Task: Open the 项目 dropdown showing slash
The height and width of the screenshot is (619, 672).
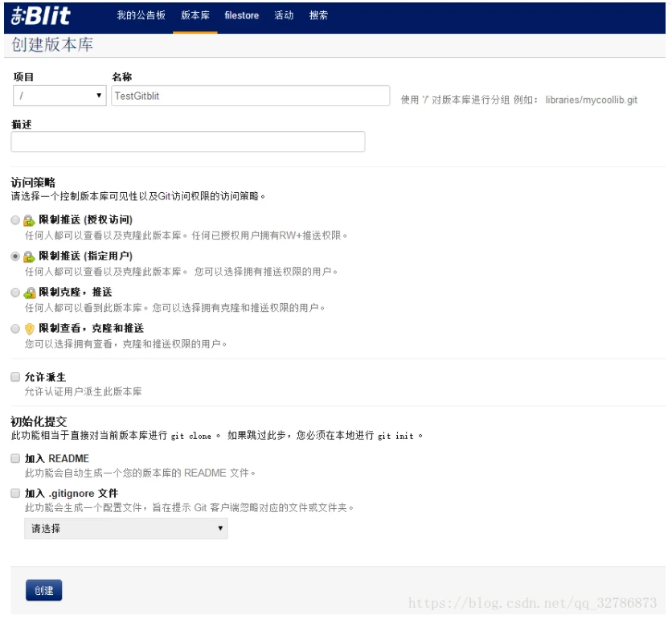Action: (x=59, y=96)
